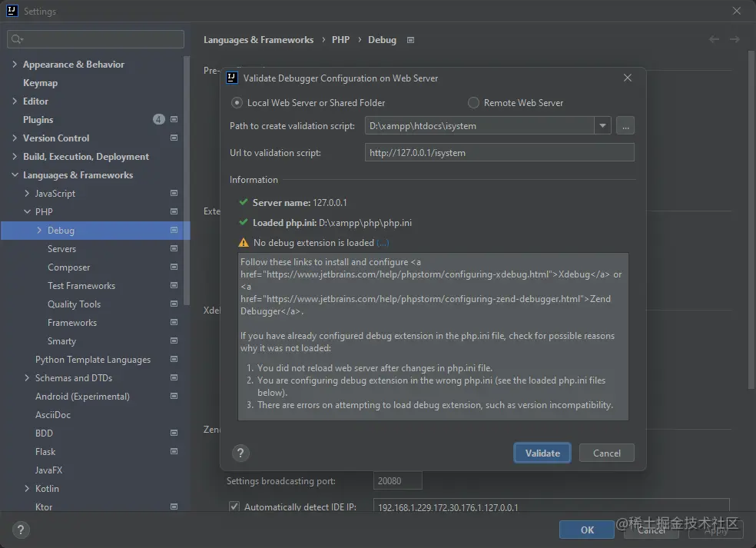Click the project-level icon beside Android (Experimental)
Screen dimensions: 756x548
[174, 396]
